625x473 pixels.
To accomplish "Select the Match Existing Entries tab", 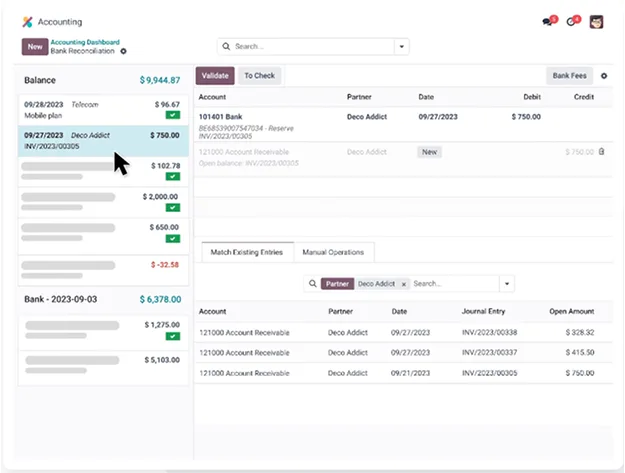I will coord(247,252).
